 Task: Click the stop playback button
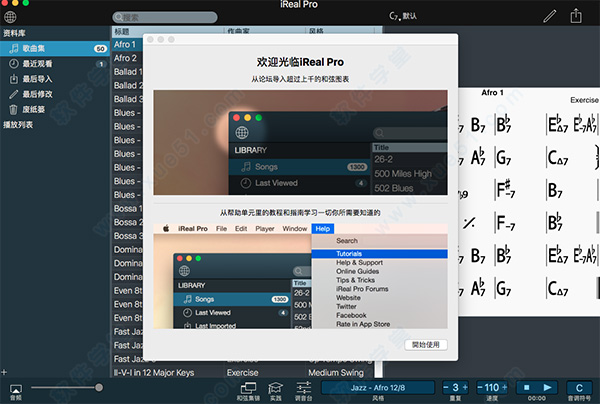click(527, 388)
